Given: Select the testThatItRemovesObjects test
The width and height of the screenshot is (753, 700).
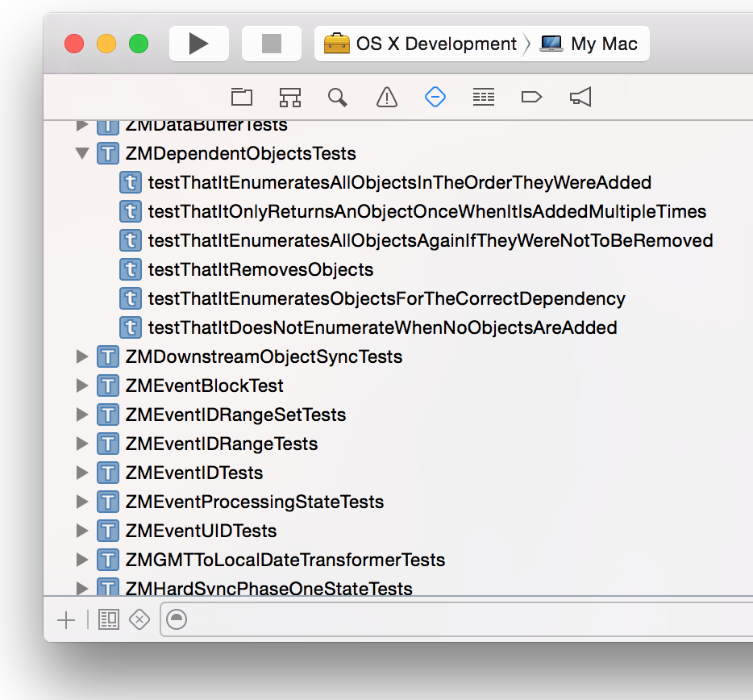Looking at the screenshot, I should (x=260, y=269).
